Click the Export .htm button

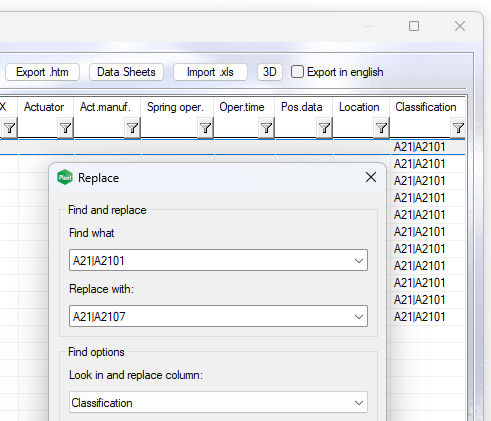[x=42, y=72]
